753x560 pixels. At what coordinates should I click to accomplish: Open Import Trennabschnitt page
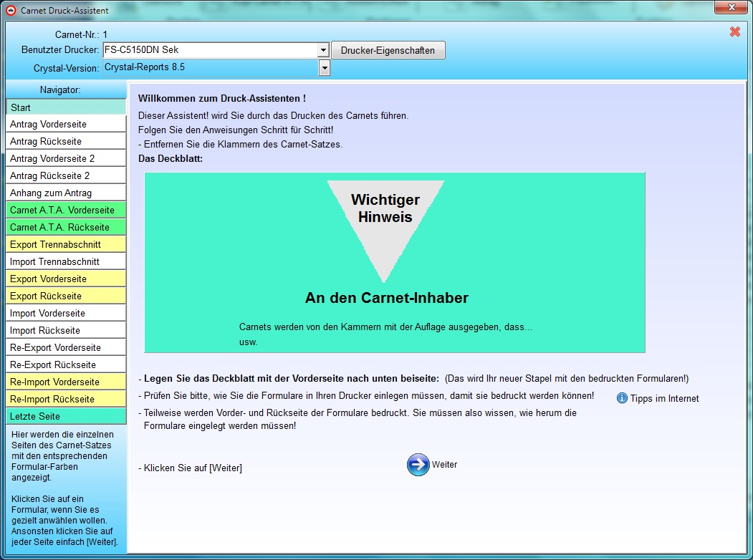point(66,261)
